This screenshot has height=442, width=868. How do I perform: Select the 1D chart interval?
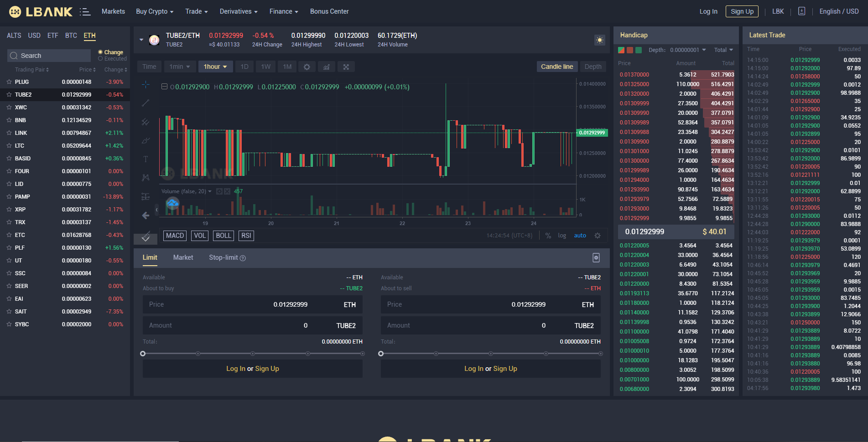(x=244, y=67)
